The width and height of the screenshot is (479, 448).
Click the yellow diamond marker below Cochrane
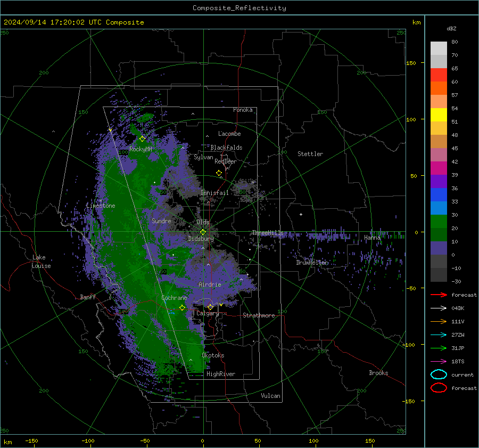pyautogui.click(x=182, y=307)
